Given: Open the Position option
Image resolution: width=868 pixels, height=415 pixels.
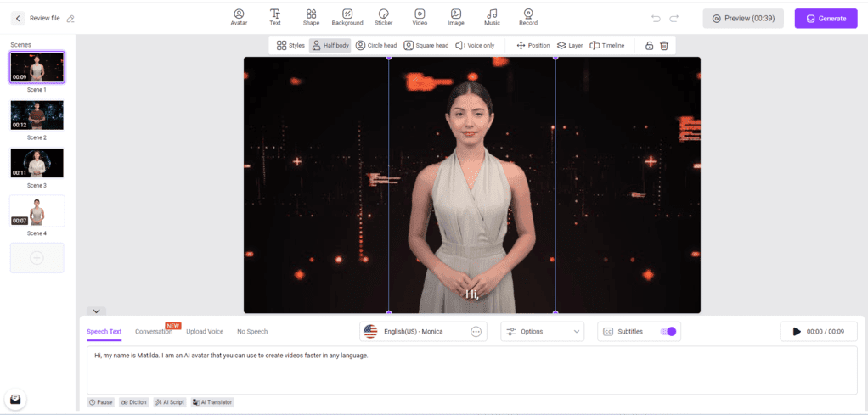Looking at the screenshot, I should tap(533, 45).
